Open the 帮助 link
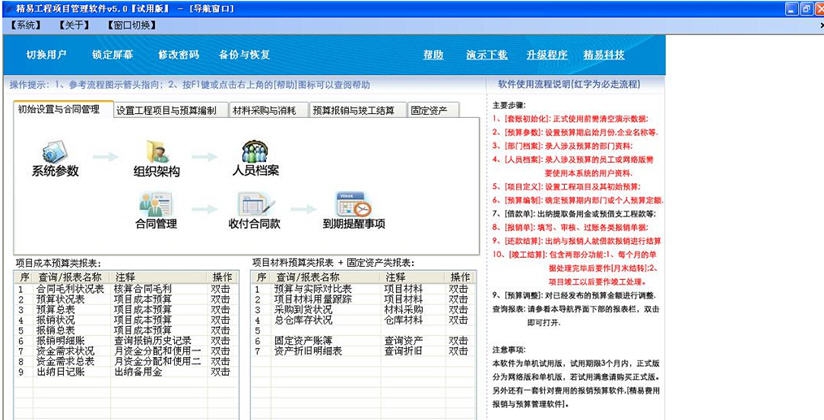The image size is (824, 420). (434, 55)
